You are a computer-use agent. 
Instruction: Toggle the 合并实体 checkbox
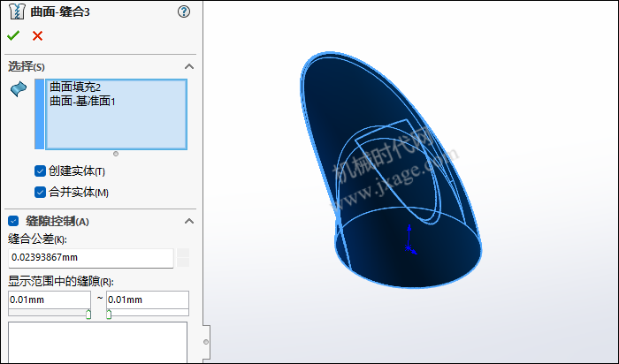pyautogui.click(x=40, y=192)
